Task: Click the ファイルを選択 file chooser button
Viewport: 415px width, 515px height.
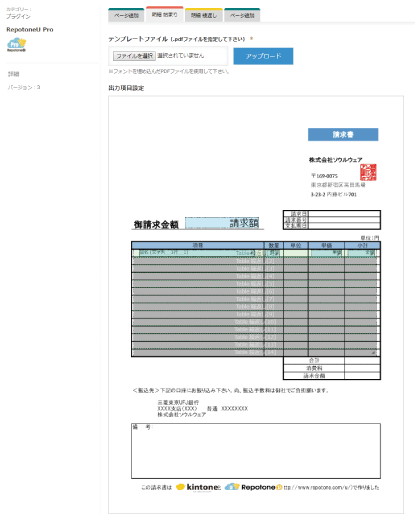Action: point(134,56)
